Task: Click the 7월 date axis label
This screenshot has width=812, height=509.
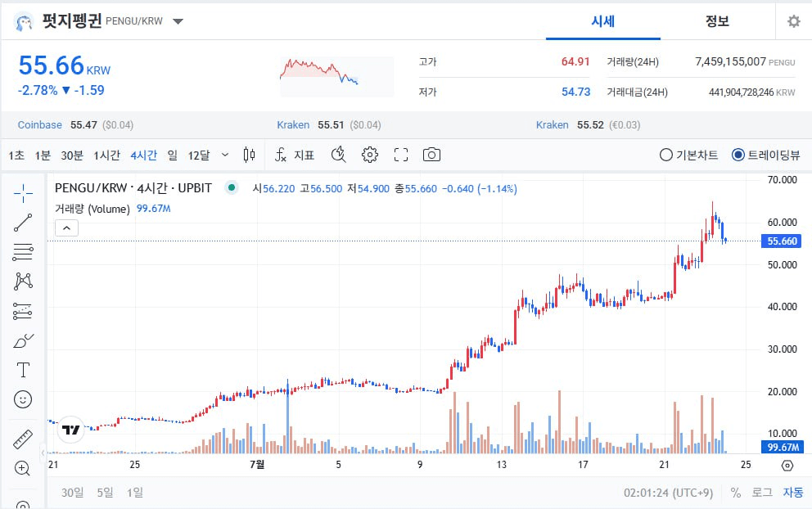Action: [257, 465]
